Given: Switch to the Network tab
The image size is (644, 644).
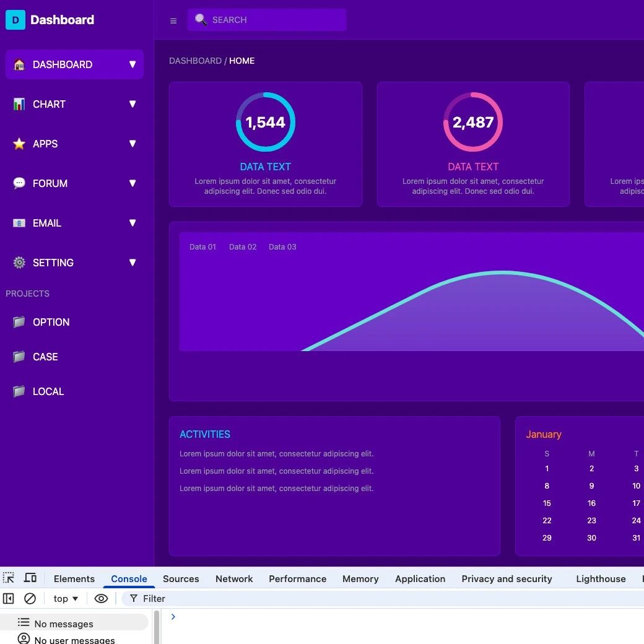Looking at the screenshot, I should pos(234,578).
